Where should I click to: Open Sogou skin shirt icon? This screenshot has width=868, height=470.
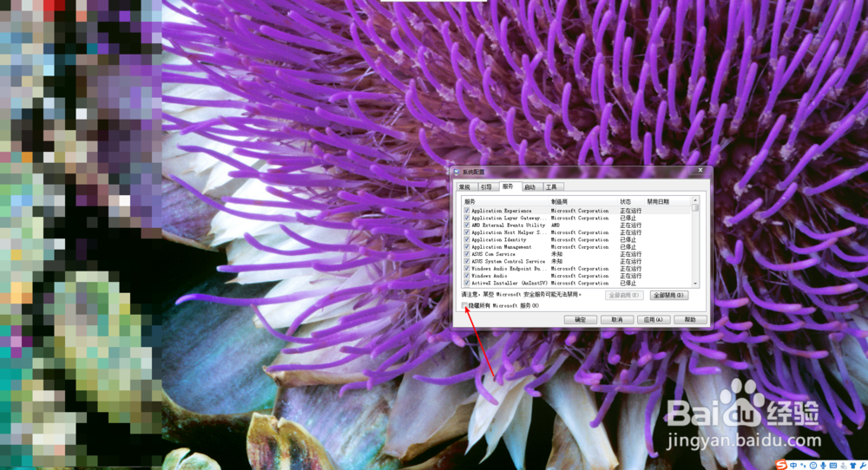(853, 465)
